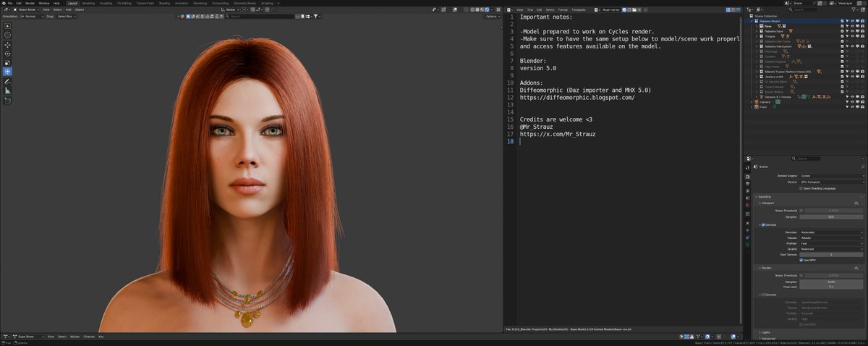
Task: Select the Measure tool in viewport toolbar
Action: [x=7, y=91]
